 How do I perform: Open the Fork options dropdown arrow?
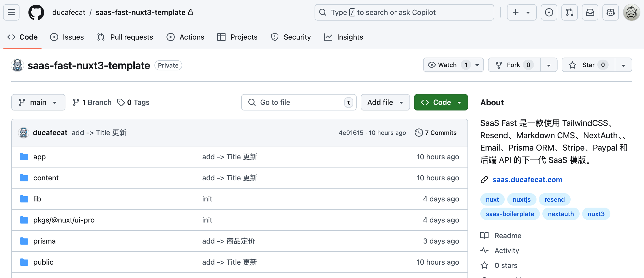click(x=549, y=65)
